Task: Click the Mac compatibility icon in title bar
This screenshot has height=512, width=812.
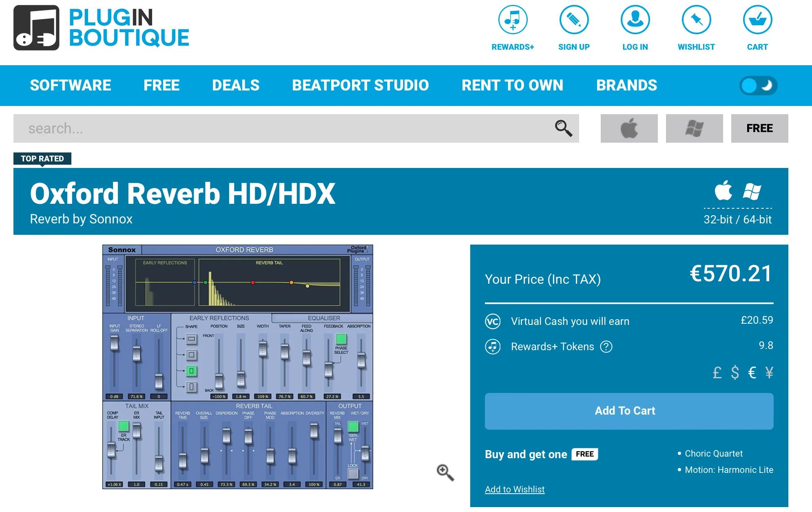Action: 723,190
